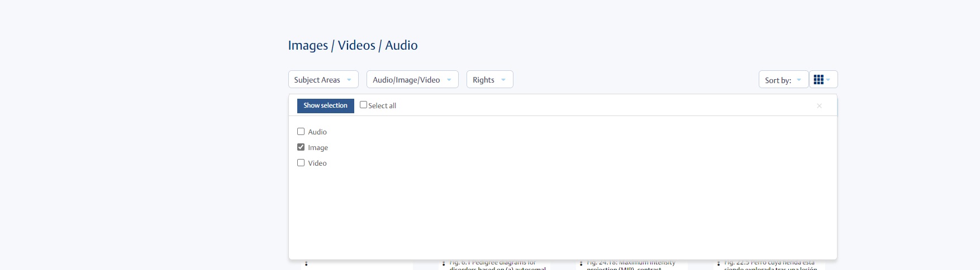The image size is (980, 270).
Task: Click the Video option label
Action: pos(317,163)
